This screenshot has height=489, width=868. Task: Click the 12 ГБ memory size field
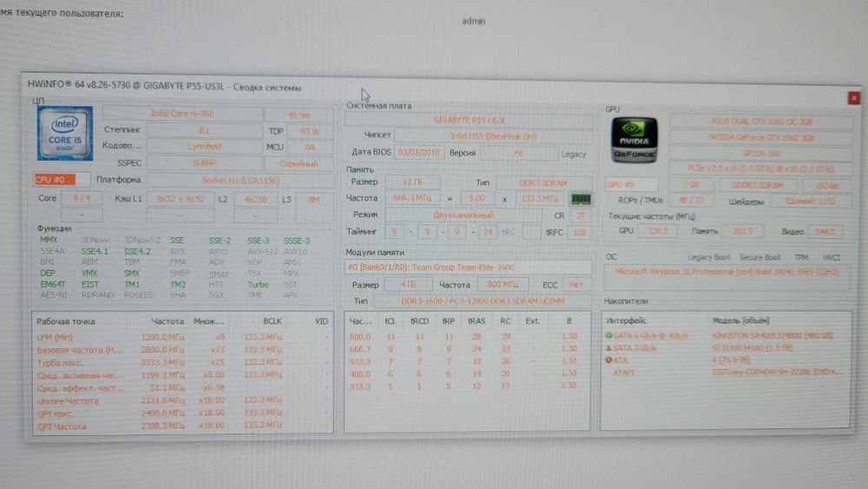click(412, 182)
